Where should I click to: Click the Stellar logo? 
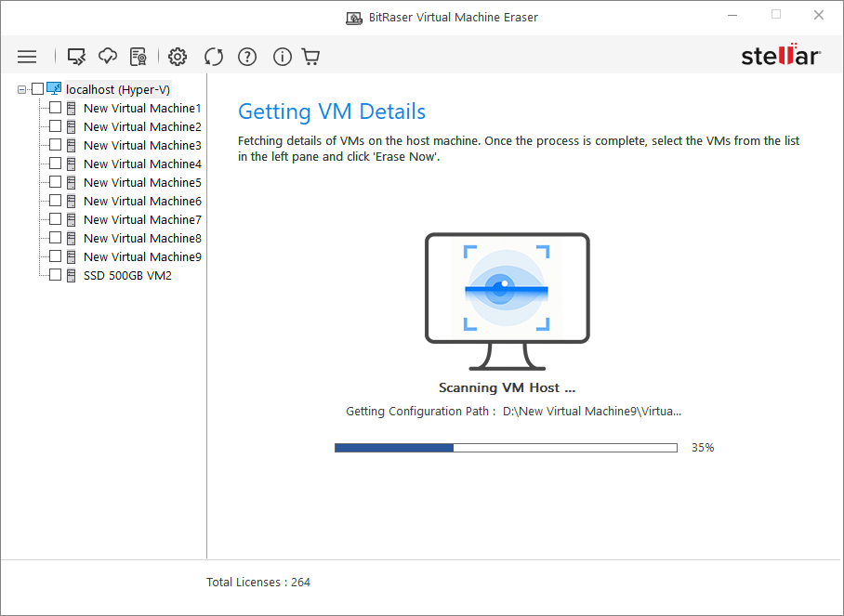click(781, 55)
